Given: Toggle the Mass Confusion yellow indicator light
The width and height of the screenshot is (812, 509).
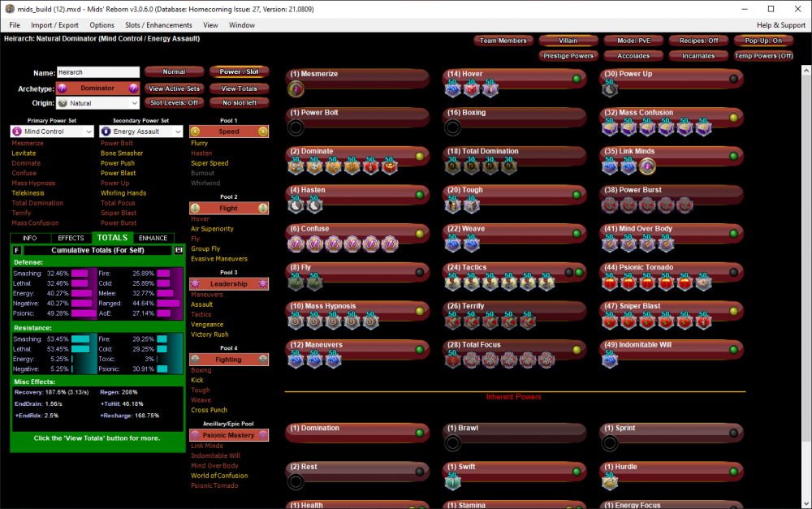Looking at the screenshot, I should tap(733, 118).
